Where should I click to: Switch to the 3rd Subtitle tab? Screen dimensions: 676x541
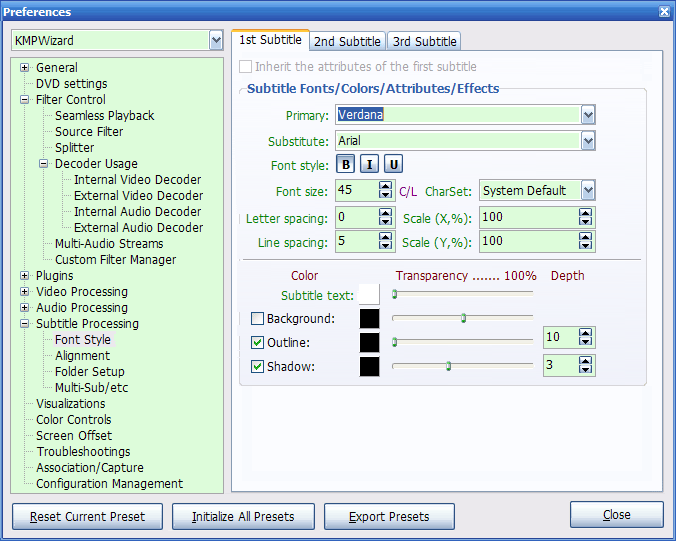click(x=424, y=41)
